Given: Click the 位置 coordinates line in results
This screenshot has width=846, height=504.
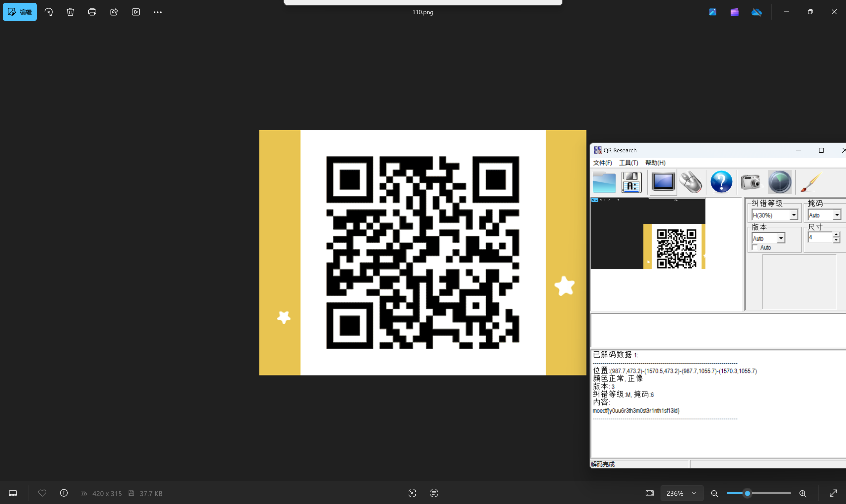Looking at the screenshot, I should 675,371.
